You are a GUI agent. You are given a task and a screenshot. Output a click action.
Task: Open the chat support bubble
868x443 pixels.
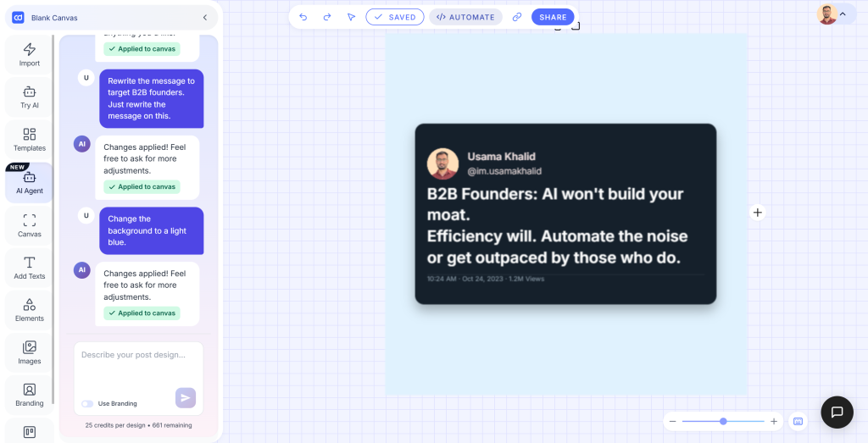837,412
